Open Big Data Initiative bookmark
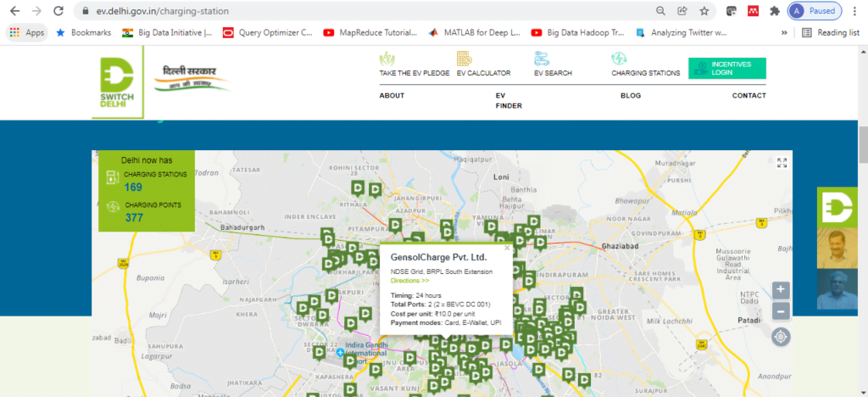The image size is (868, 397). coord(167,33)
